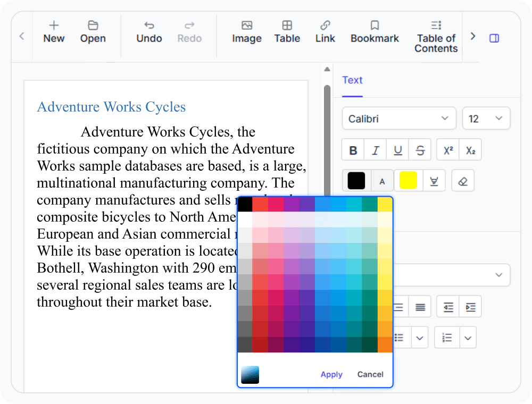Screen dimensions: 532x404
Task: Increase paragraph indent
Action: [x=470, y=307]
